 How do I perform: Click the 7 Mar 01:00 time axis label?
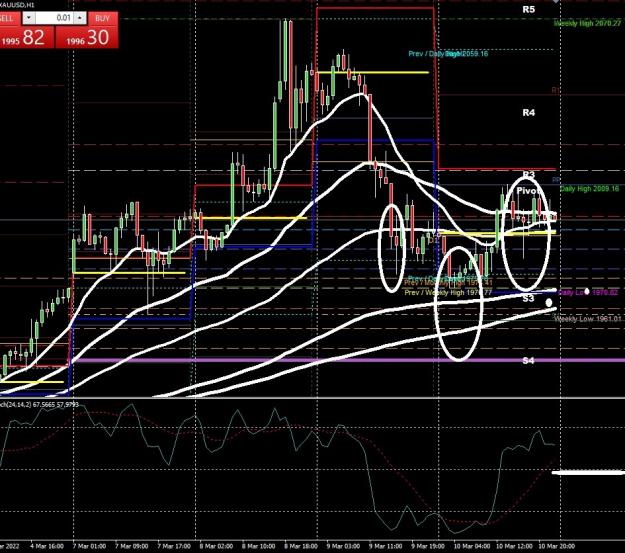click(x=90, y=546)
